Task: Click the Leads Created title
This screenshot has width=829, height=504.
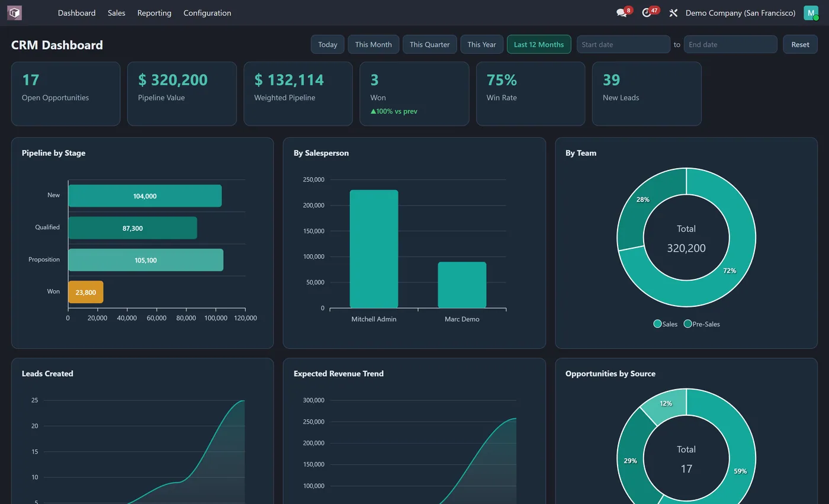Action: (47, 374)
